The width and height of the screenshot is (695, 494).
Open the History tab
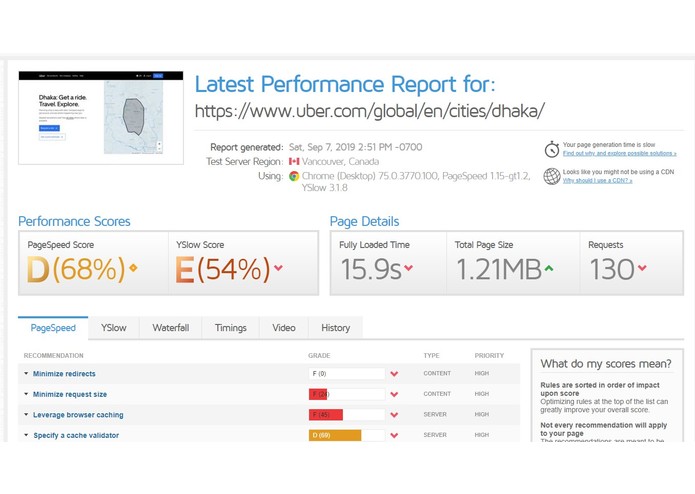336,328
